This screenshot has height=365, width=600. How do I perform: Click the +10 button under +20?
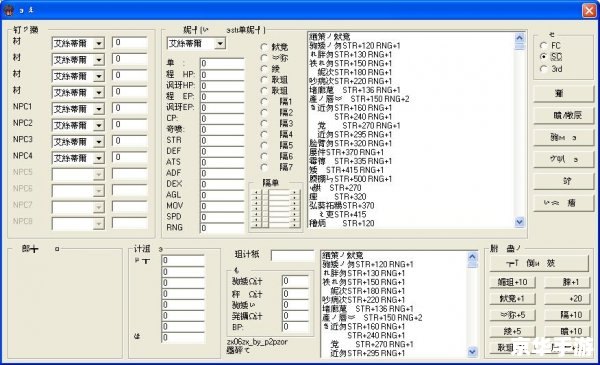pos(567,315)
